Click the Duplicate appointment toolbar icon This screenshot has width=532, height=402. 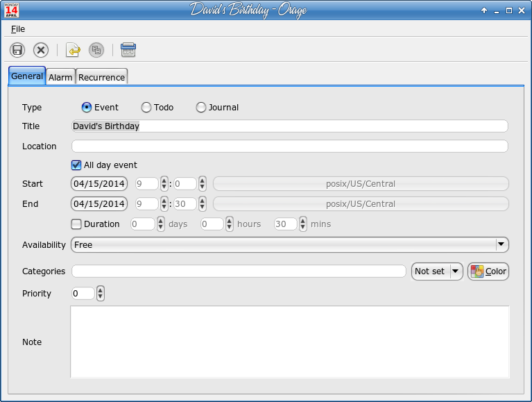click(x=96, y=50)
